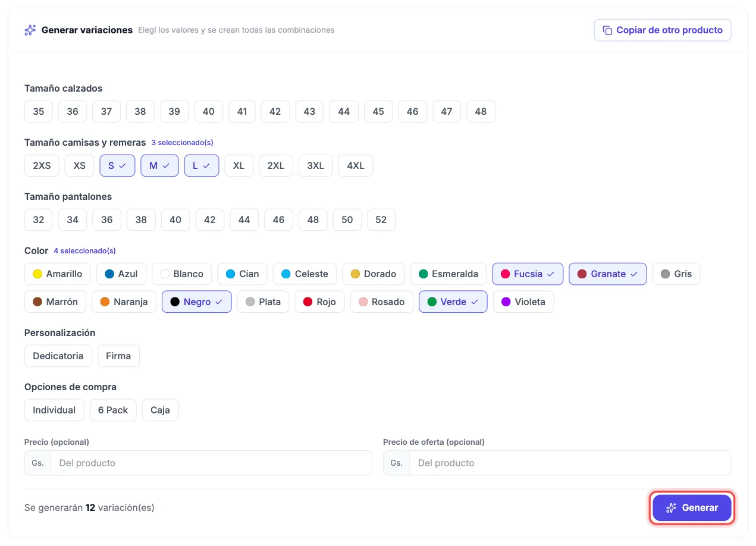
Task: Select the Individual purchase option
Action: click(x=54, y=410)
